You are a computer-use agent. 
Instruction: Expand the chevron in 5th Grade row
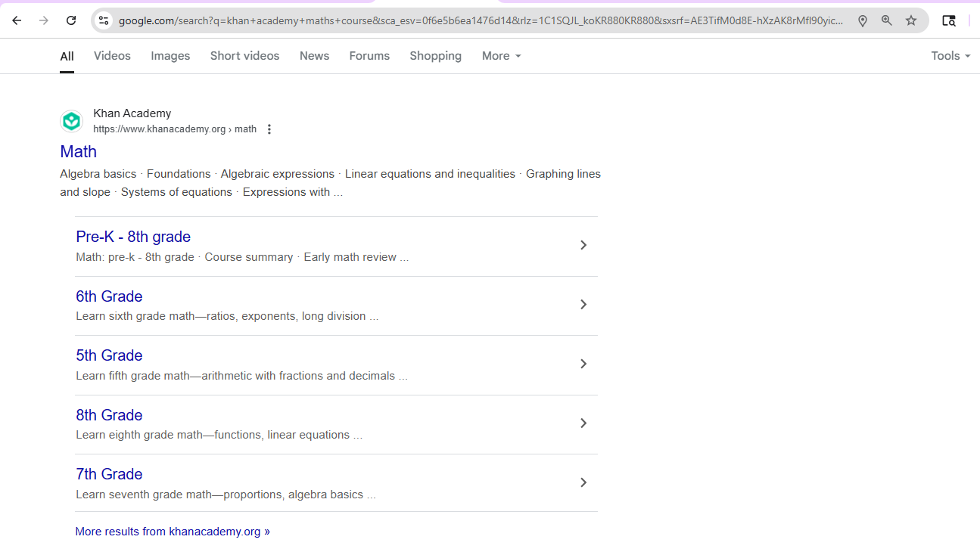[x=583, y=364]
